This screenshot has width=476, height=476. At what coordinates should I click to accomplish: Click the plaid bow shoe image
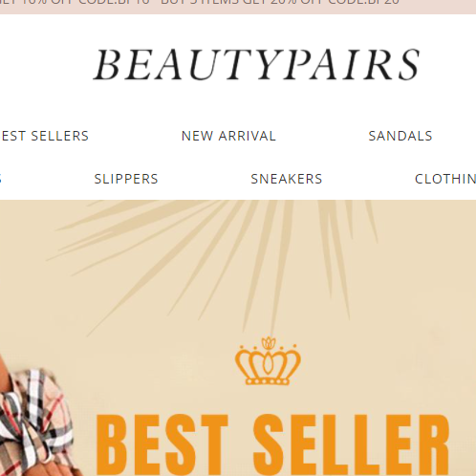click(x=37, y=422)
